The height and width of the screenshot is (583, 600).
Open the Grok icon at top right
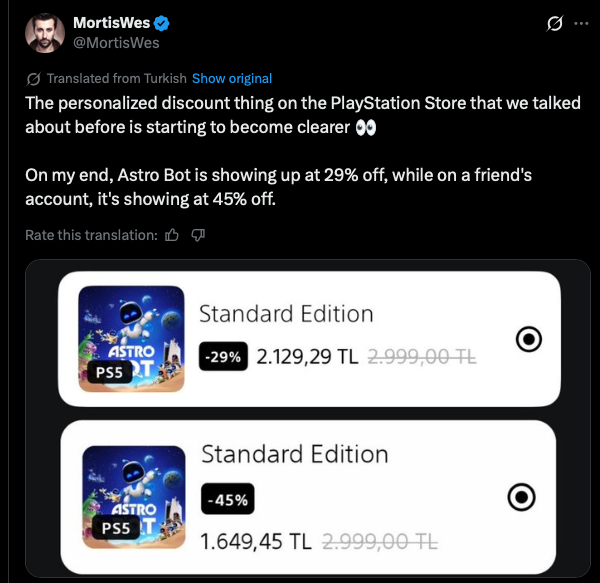pyautogui.click(x=554, y=22)
